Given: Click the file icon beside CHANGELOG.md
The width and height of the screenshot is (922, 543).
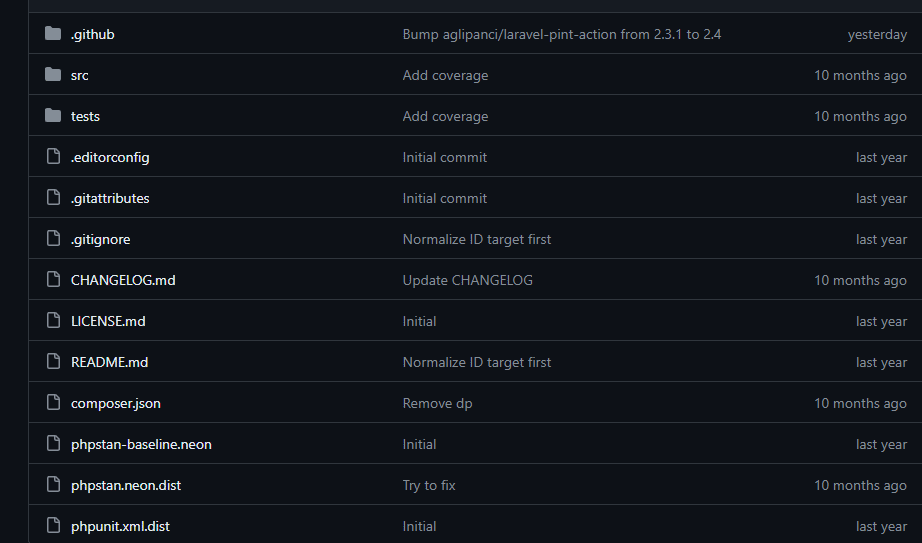Looking at the screenshot, I should pos(53,280).
